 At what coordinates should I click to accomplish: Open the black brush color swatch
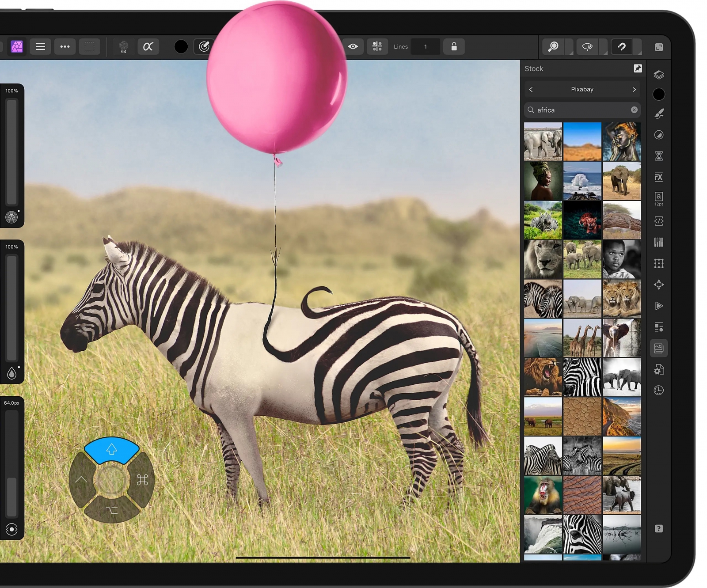click(x=181, y=46)
